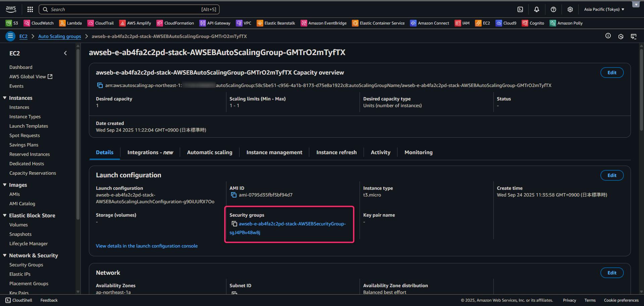Open Cognito favorites shortcut
Image resolution: width=644 pixels, height=306 pixels.
pyautogui.click(x=533, y=23)
